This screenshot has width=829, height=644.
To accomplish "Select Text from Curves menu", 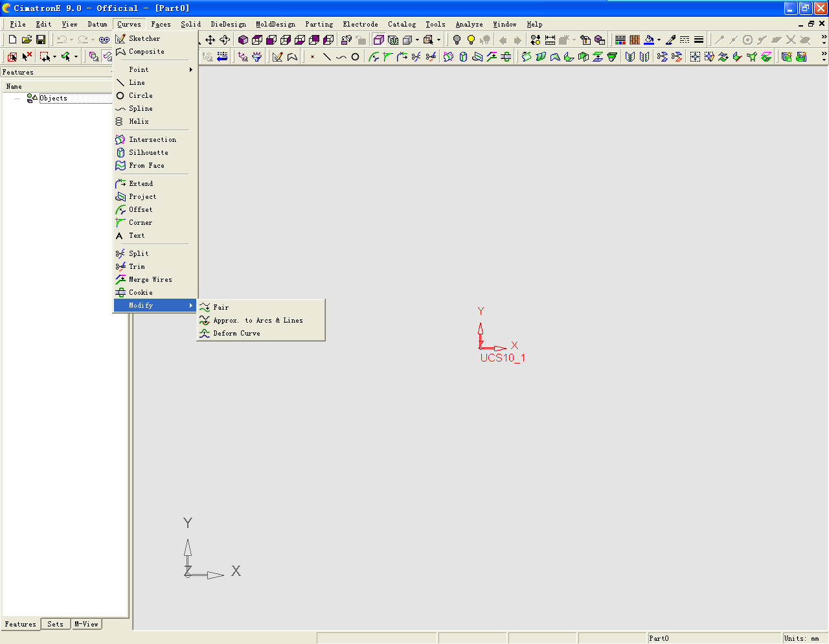I will [x=155, y=235].
